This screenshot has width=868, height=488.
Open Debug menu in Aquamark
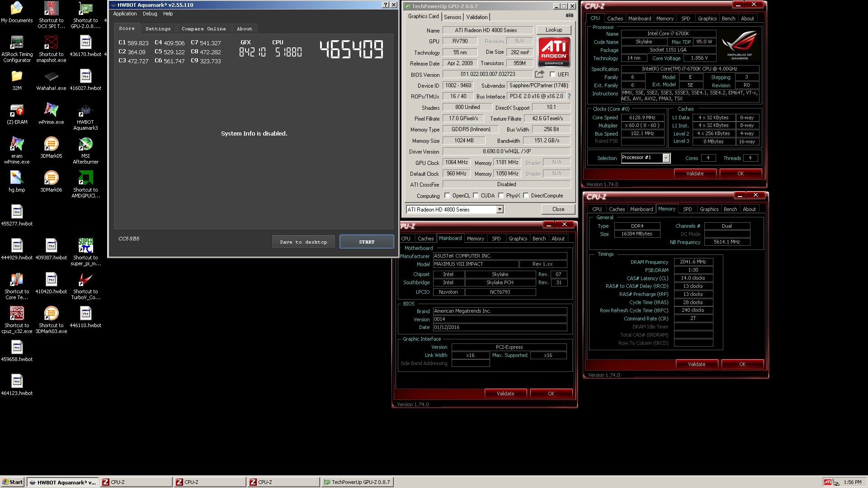[150, 14]
